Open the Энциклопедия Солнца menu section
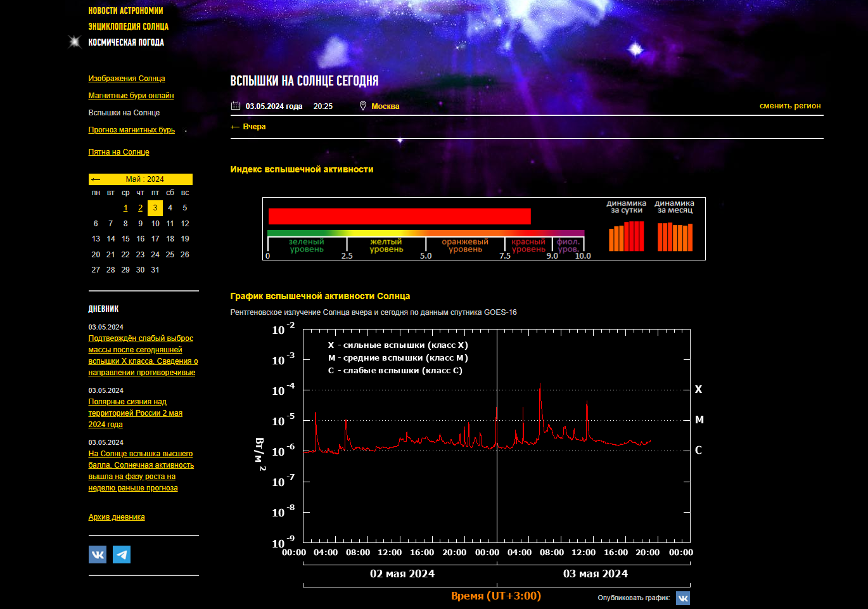The image size is (868, 609). (x=128, y=27)
